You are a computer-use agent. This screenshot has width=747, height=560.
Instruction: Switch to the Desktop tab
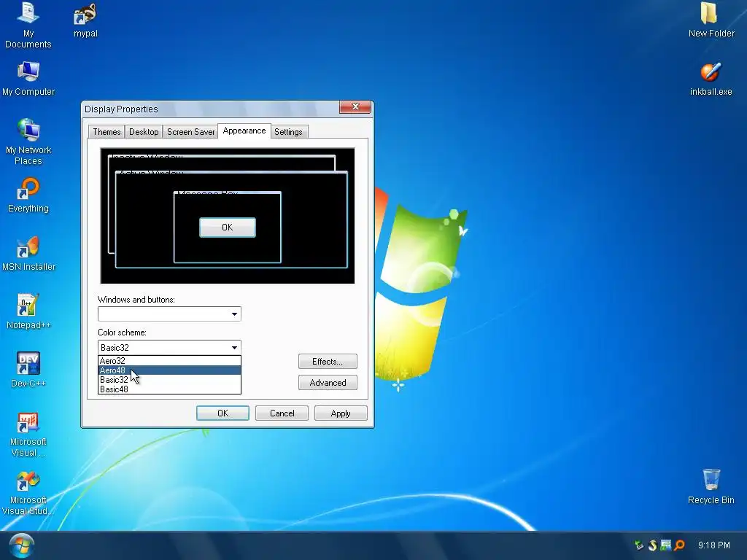tap(144, 132)
